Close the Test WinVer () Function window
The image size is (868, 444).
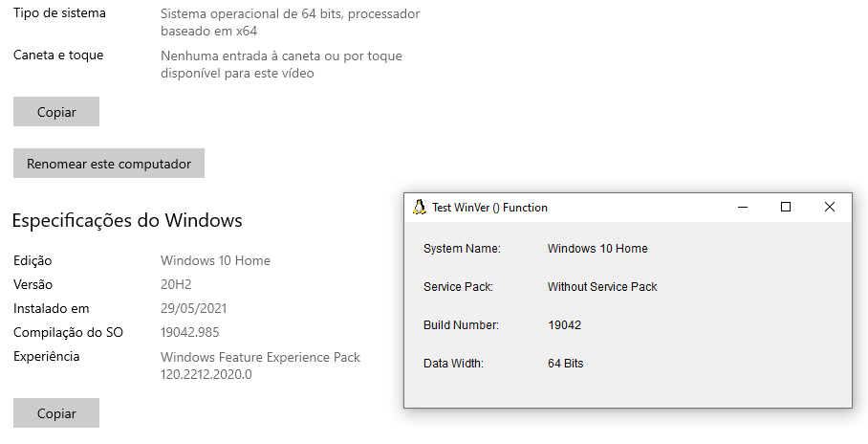(x=829, y=208)
